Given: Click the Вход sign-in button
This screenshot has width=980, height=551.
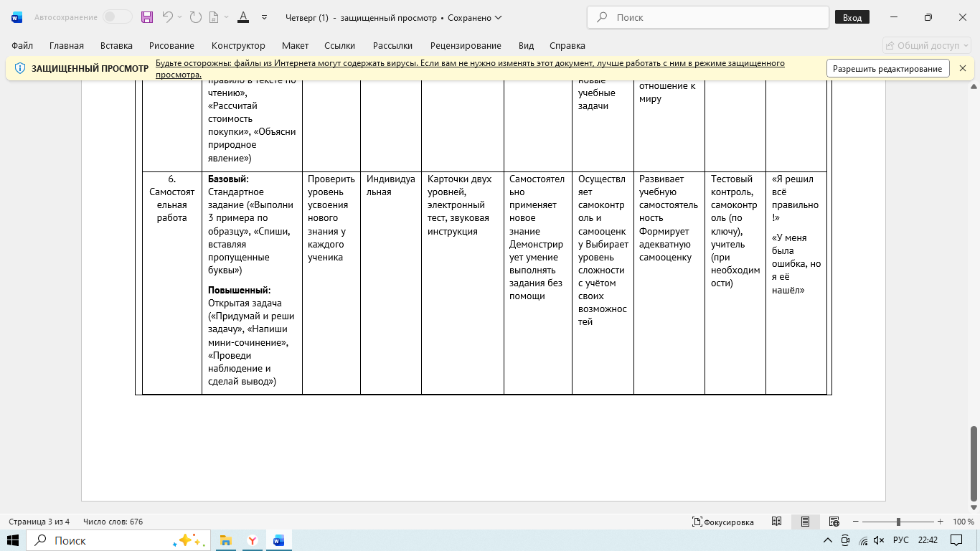Looking at the screenshot, I should coord(852,17).
